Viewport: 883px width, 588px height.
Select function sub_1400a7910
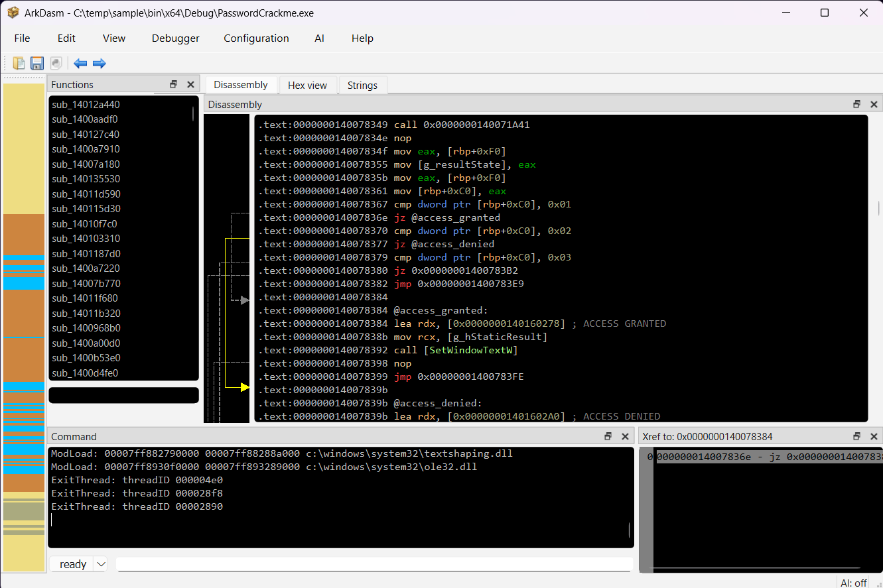[86, 149]
